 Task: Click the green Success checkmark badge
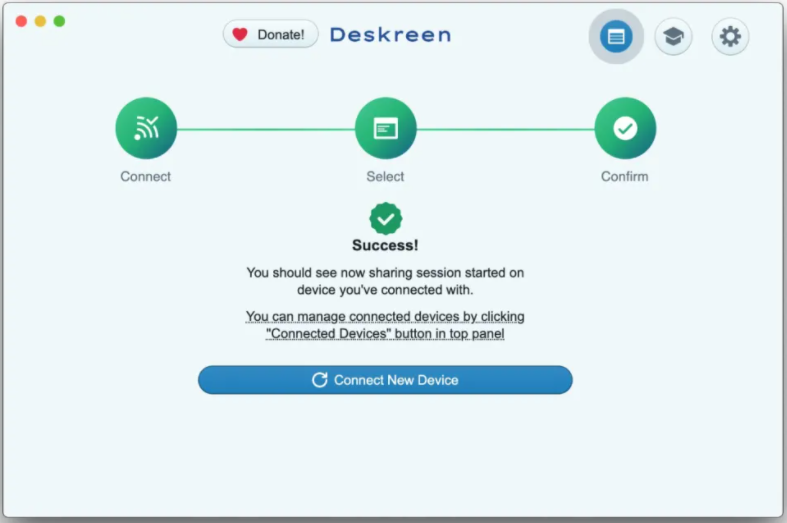(385, 218)
